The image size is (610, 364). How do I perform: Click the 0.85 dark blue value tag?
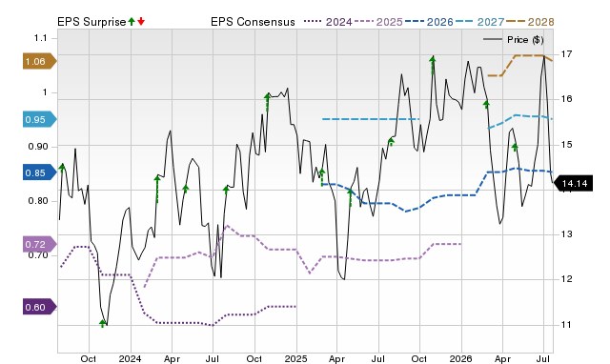tap(40, 172)
